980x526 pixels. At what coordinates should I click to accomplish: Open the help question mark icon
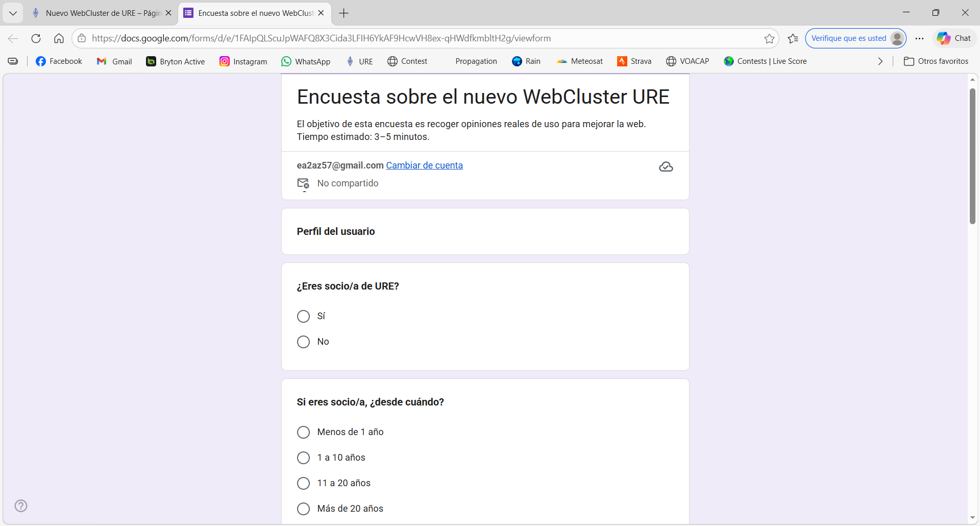pyautogui.click(x=21, y=506)
